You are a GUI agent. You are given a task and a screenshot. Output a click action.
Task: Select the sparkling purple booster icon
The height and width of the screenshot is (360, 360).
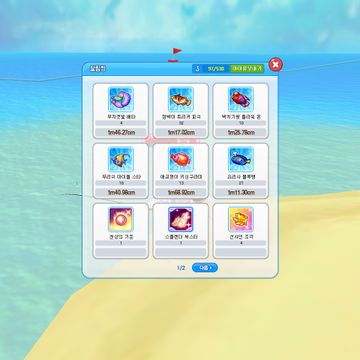(181, 219)
